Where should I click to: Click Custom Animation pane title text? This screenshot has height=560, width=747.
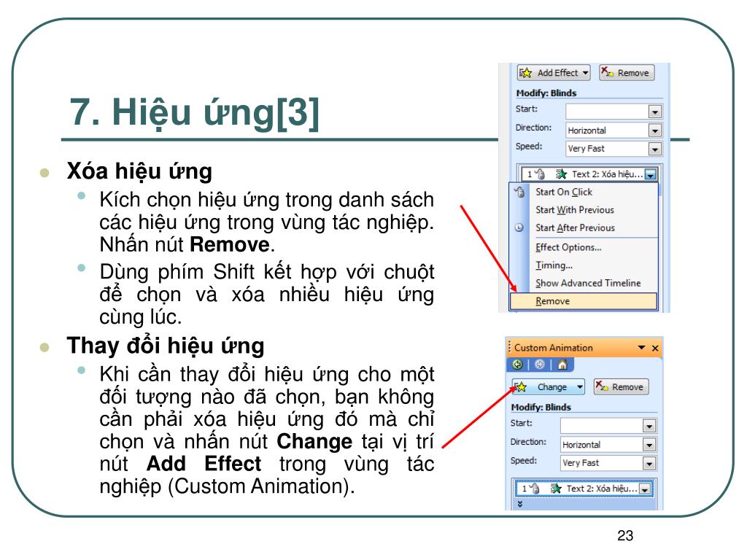point(554,348)
